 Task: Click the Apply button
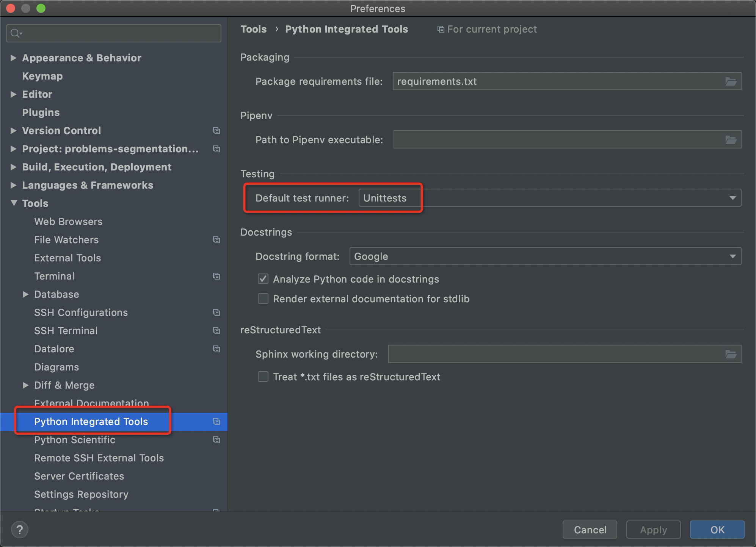click(x=653, y=530)
